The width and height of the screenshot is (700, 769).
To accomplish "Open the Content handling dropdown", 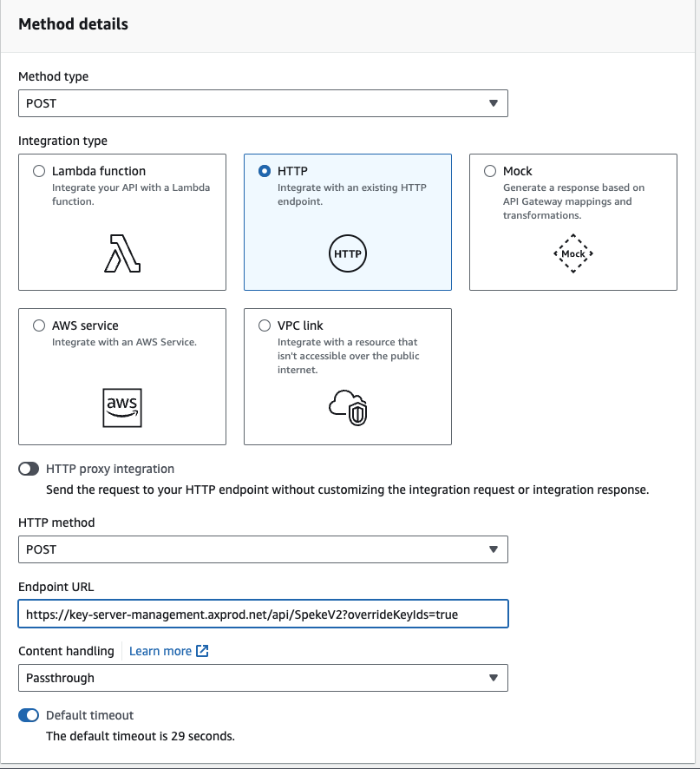I will click(263, 678).
